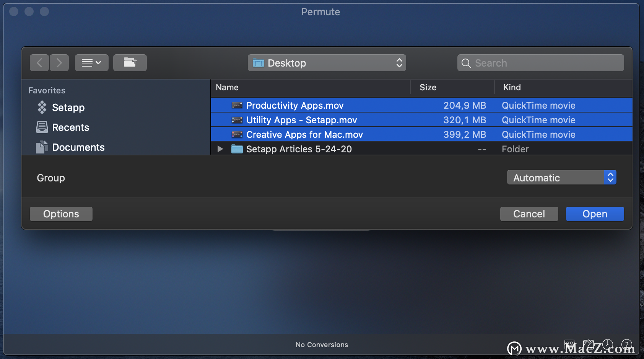Click the 320,1 MB size value

[465, 120]
